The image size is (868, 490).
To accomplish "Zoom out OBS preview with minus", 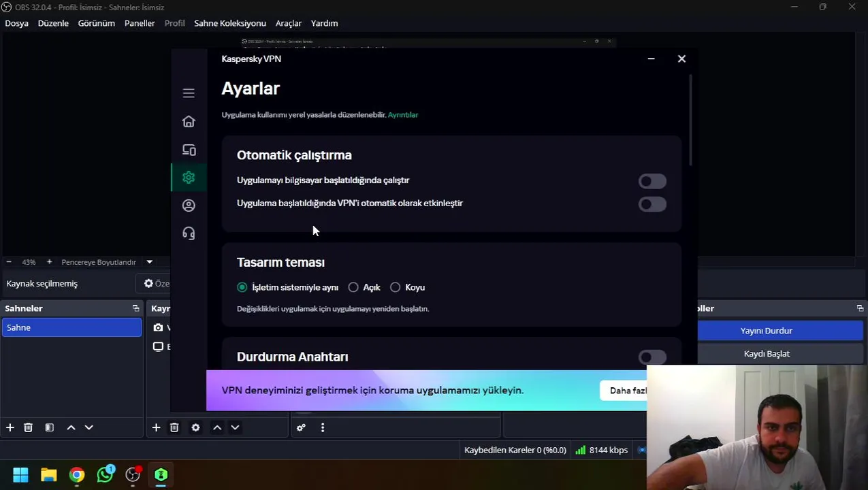I will tap(9, 262).
